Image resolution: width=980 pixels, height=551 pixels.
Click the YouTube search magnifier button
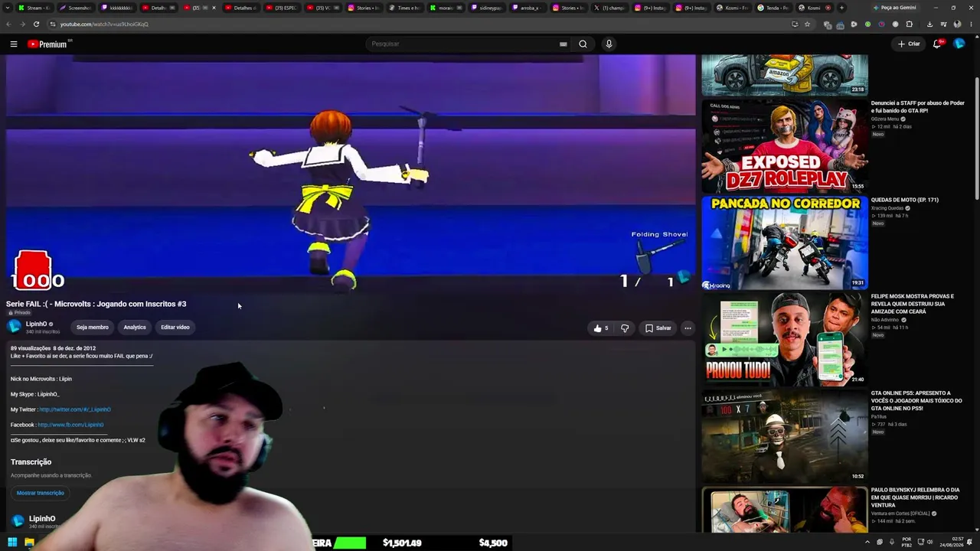coord(583,44)
